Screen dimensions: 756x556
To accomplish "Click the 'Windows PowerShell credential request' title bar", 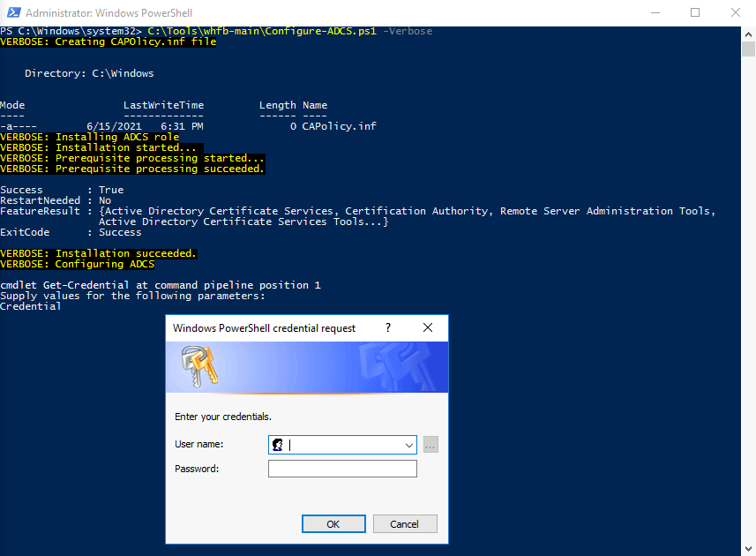I will click(x=265, y=327).
